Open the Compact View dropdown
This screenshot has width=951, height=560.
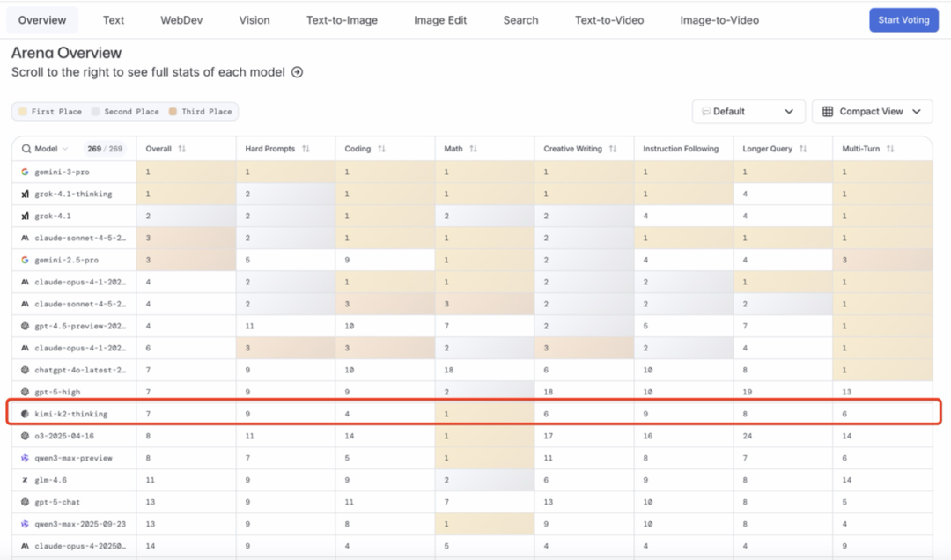coord(872,112)
